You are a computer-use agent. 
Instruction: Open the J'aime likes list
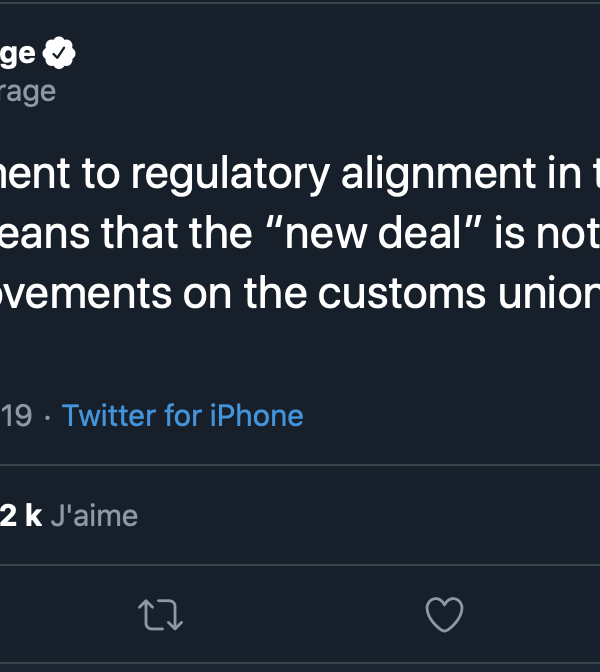(93, 515)
